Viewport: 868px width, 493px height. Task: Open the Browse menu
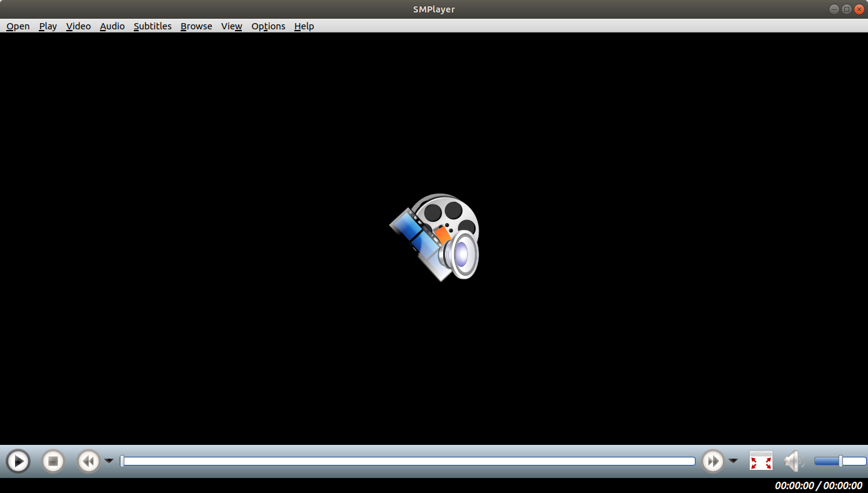tap(196, 26)
